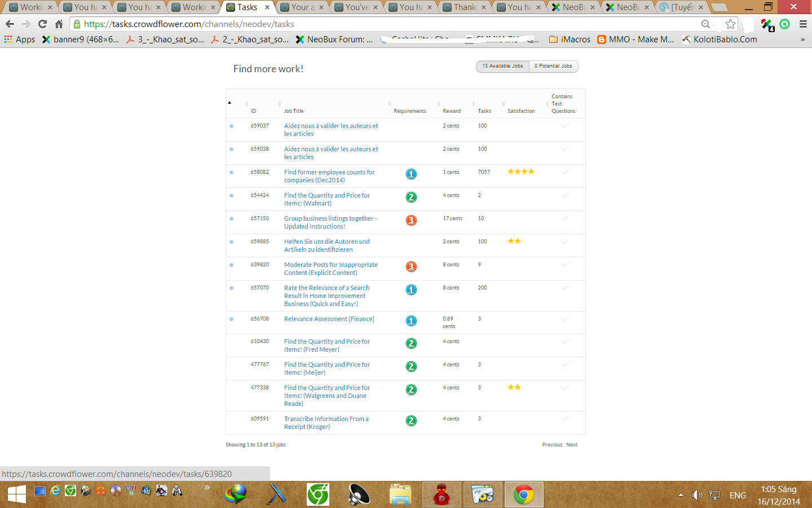The width and height of the screenshot is (812, 508).
Task: Open the browser home page icon
Action: point(59,24)
